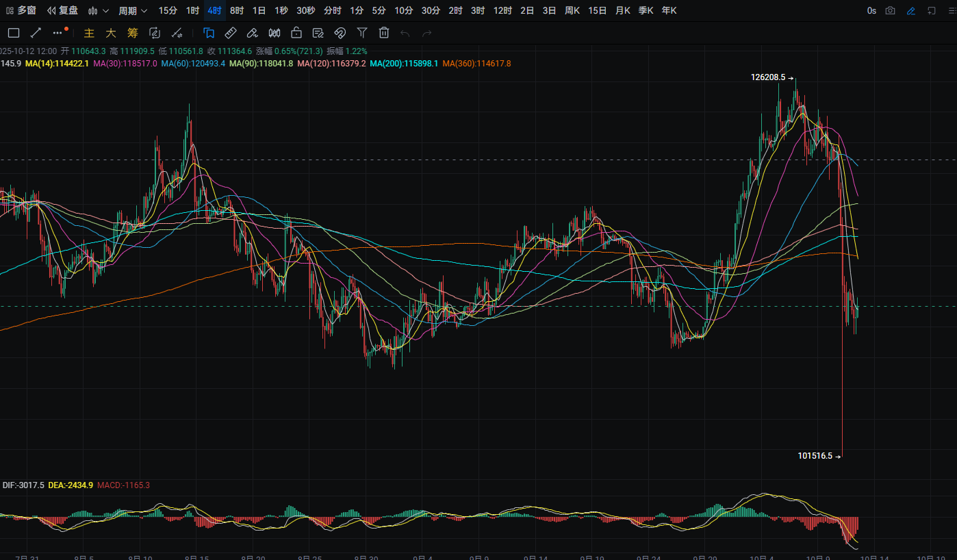Select the trend line drawing tool

click(x=36, y=33)
